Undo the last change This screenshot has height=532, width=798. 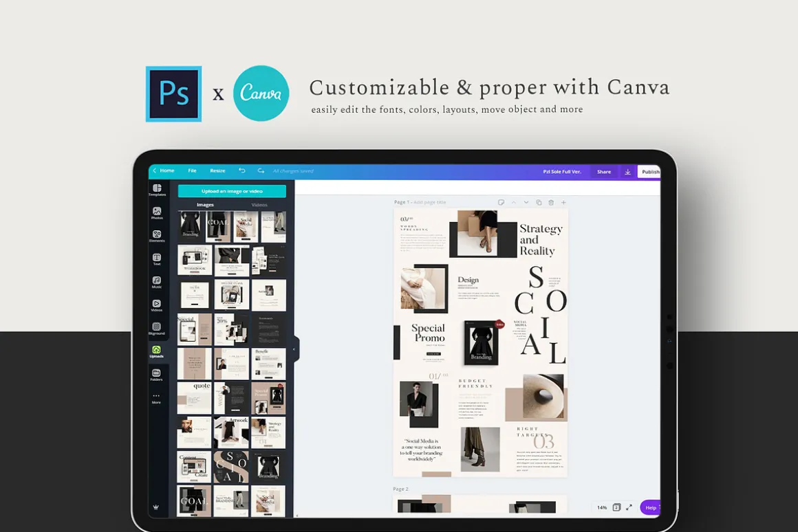pyautogui.click(x=241, y=171)
